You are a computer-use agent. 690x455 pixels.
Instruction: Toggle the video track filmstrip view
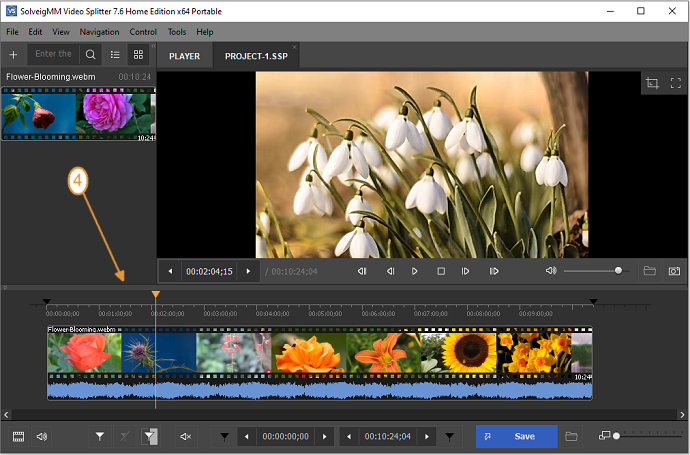(x=18, y=437)
